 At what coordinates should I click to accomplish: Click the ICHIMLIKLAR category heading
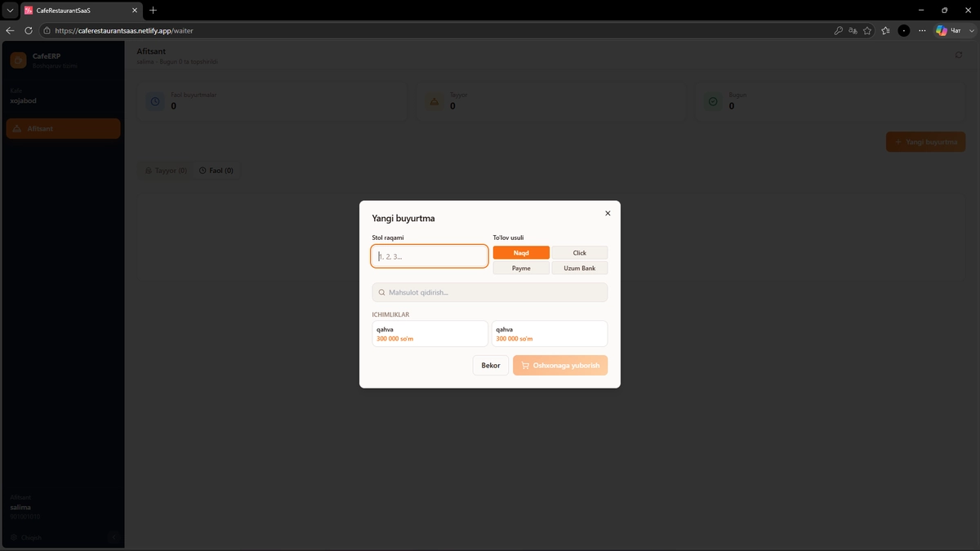pyautogui.click(x=390, y=314)
